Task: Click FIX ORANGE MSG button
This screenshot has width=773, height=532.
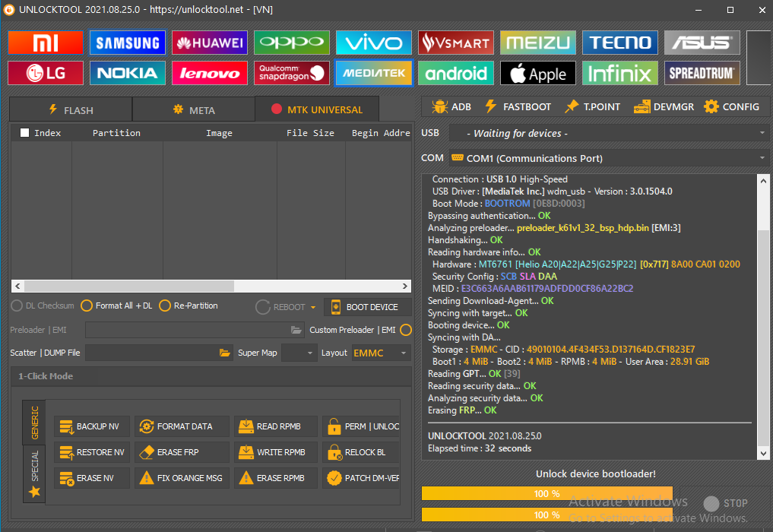Action: point(182,478)
